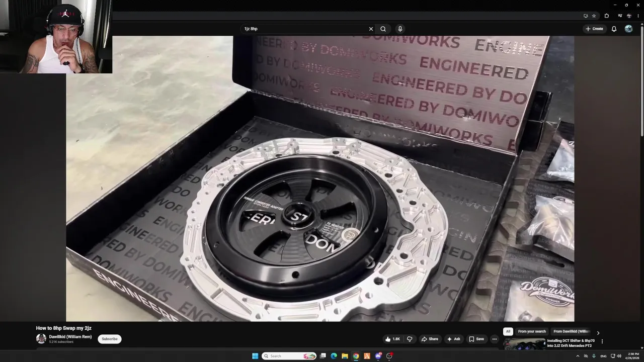Click the DCT Shifter recommended video thumbnail
The width and height of the screenshot is (644, 362).
[x=524, y=344]
